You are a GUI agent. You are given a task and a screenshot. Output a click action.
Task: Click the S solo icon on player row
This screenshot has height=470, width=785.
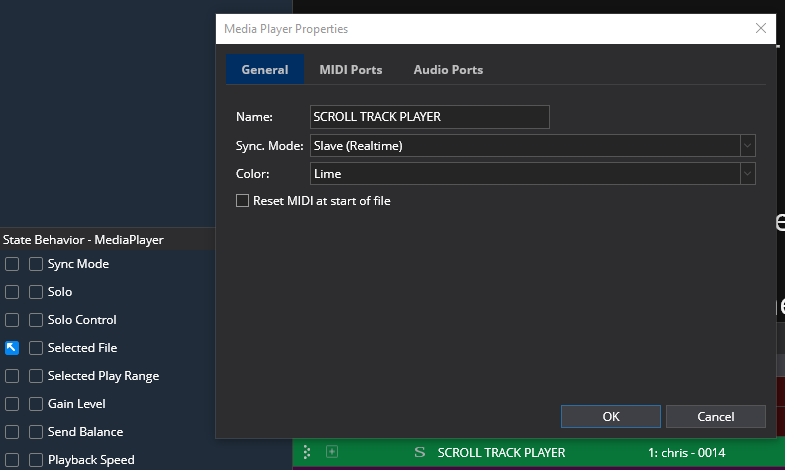pyautogui.click(x=419, y=452)
